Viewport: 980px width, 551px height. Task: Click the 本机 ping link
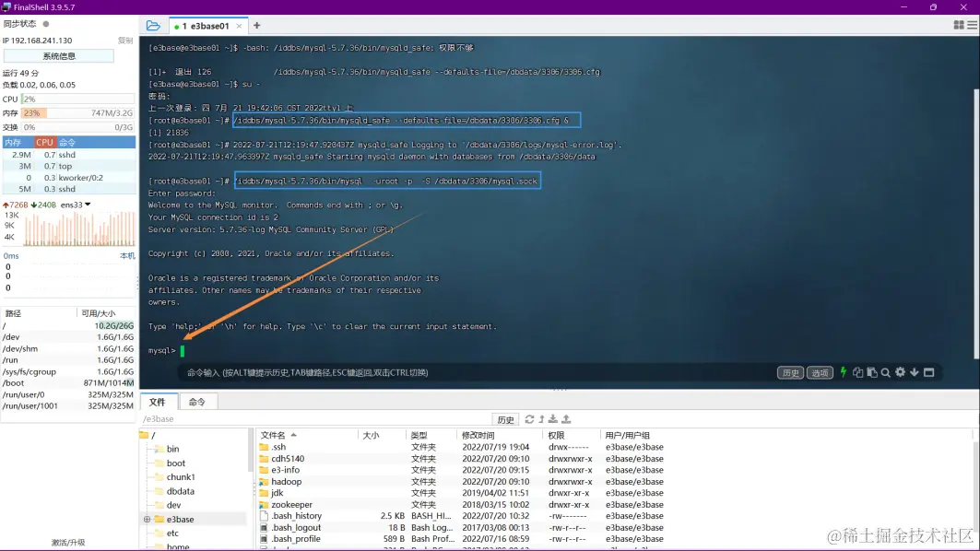point(127,256)
